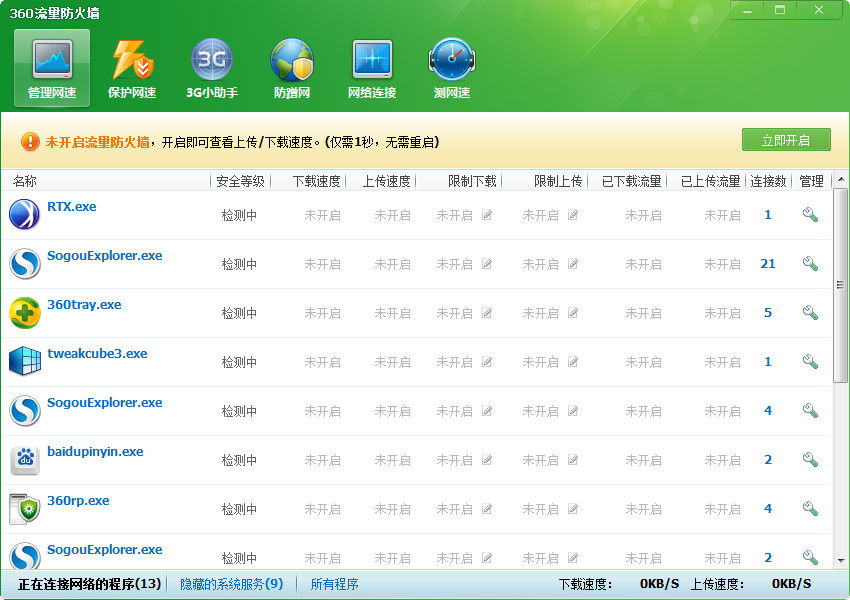Close the 360流量防火墙 window
850x600 pixels.
pos(819,10)
